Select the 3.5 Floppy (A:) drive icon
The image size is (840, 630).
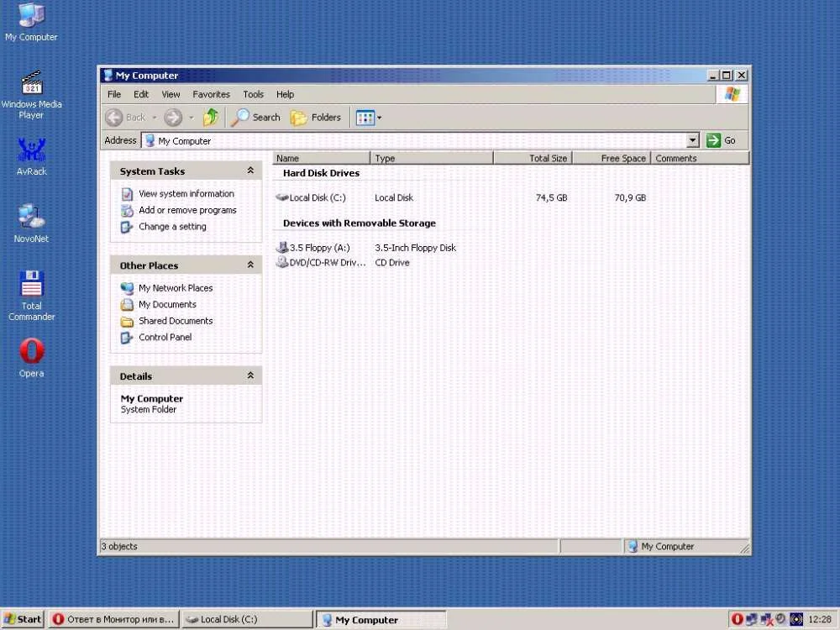281,247
